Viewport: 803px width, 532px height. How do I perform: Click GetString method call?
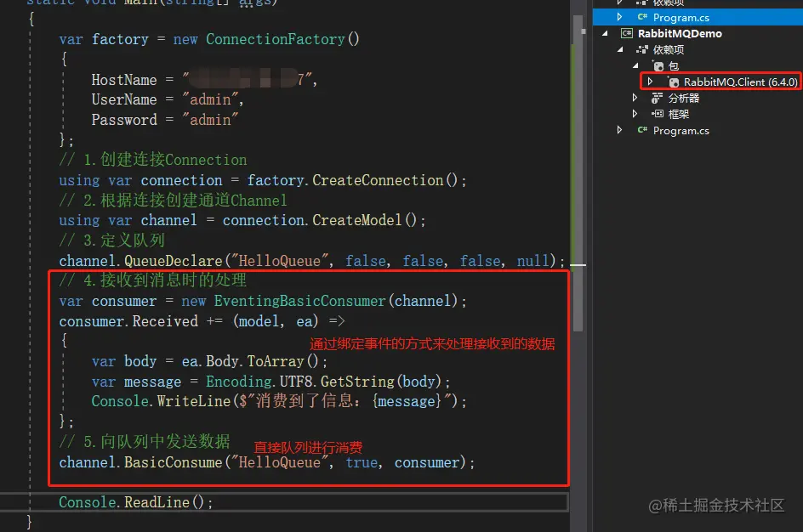tap(357, 382)
